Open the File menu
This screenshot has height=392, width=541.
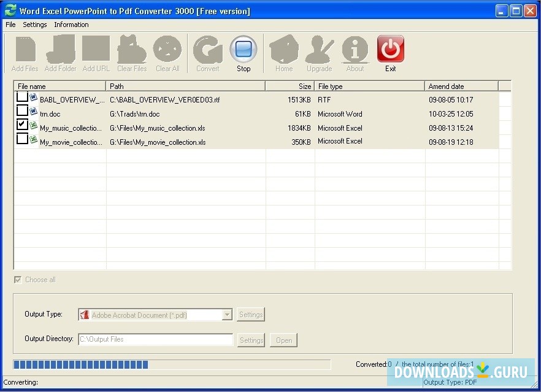(x=10, y=25)
